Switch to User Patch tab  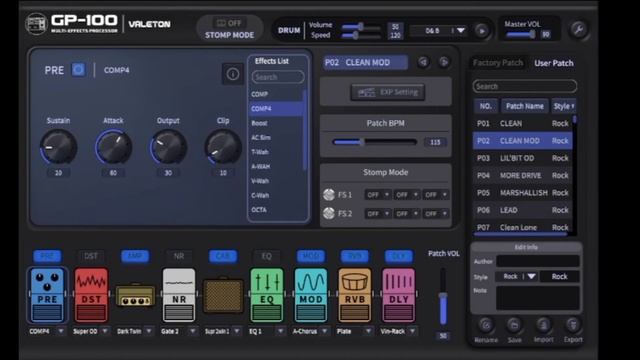pyautogui.click(x=553, y=63)
